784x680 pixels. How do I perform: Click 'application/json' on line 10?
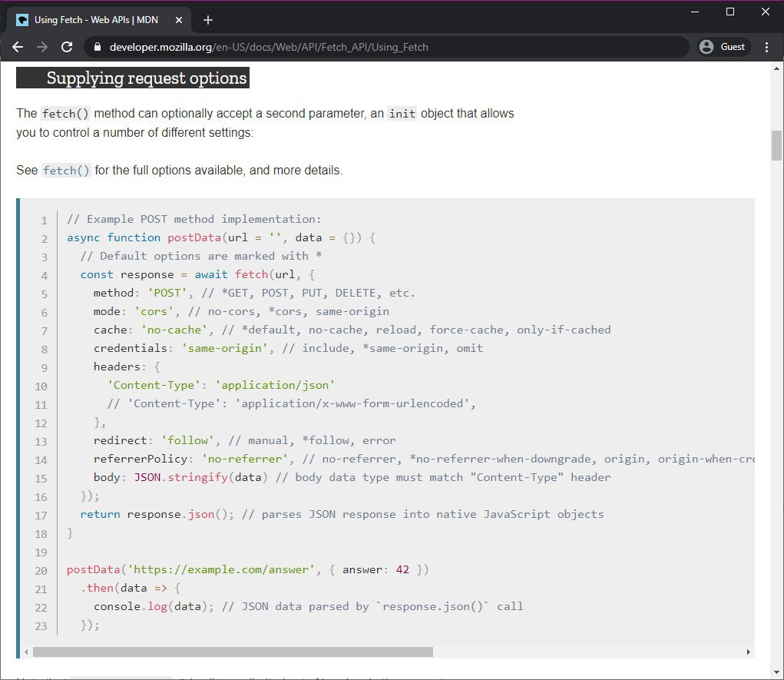pyautogui.click(x=274, y=385)
